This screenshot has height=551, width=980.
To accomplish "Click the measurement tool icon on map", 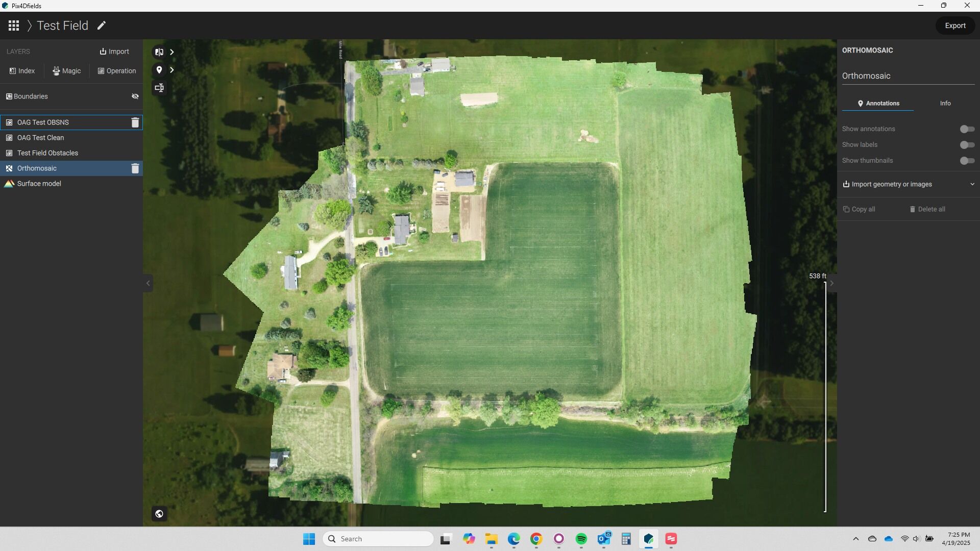I will (159, 88).
